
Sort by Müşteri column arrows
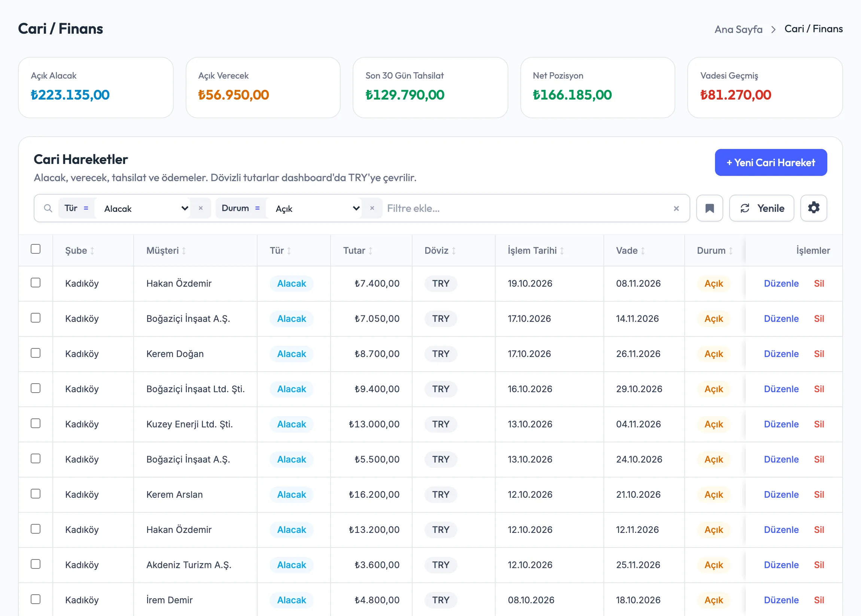(184, 251)
